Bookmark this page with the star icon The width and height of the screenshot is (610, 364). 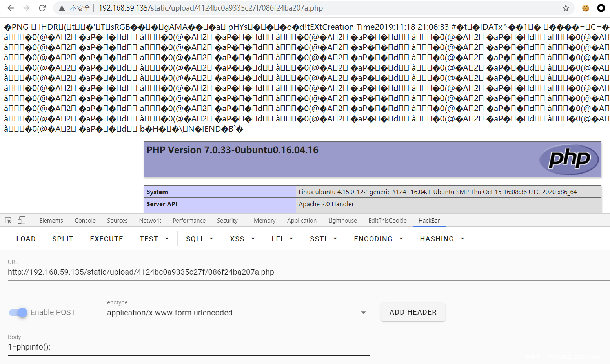coord(565,8)
